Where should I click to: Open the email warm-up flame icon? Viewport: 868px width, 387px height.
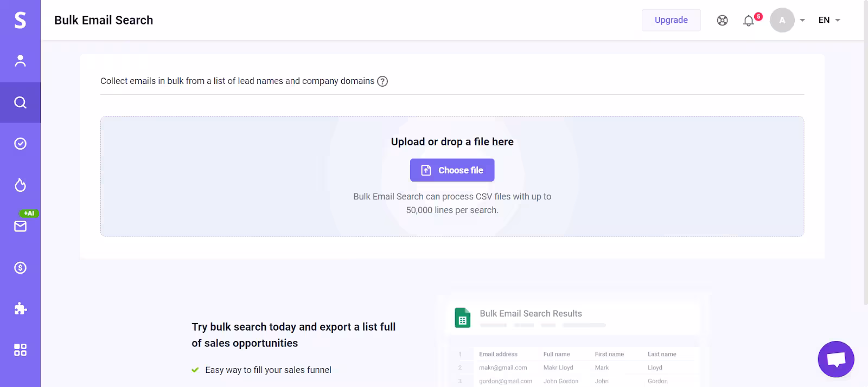pyautogui.click(x=20, y=185)
